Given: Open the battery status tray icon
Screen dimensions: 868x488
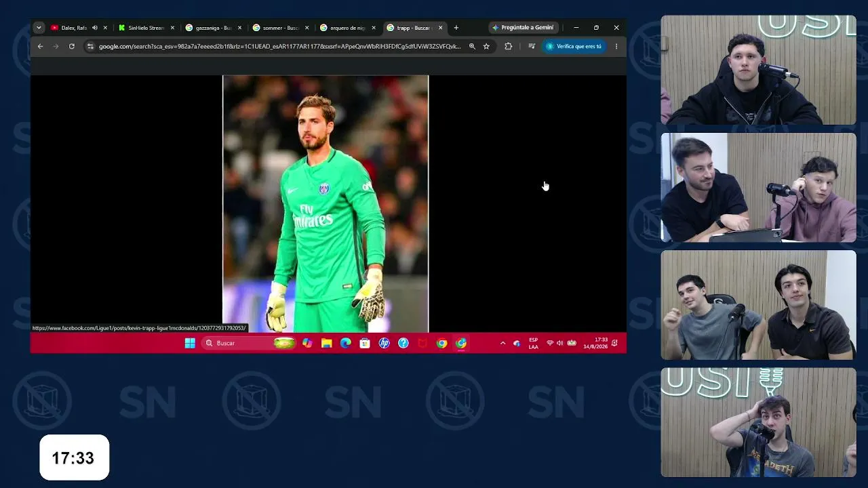Looking at the screenshot, I should click(572, 343).
